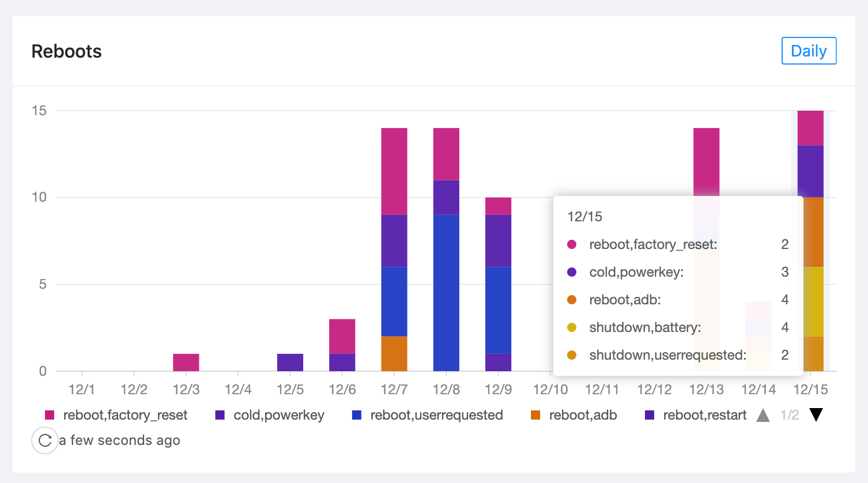The width and height of the screenshot is (868, 483).
Task: Click the blue segment of the 12/9 bar
Action: tap(498, 310)
